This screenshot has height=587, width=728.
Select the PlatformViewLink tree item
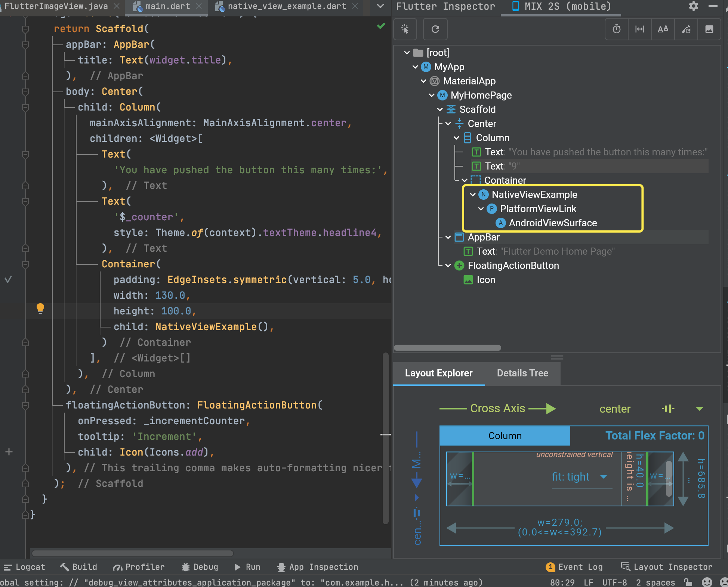(538, 208)
